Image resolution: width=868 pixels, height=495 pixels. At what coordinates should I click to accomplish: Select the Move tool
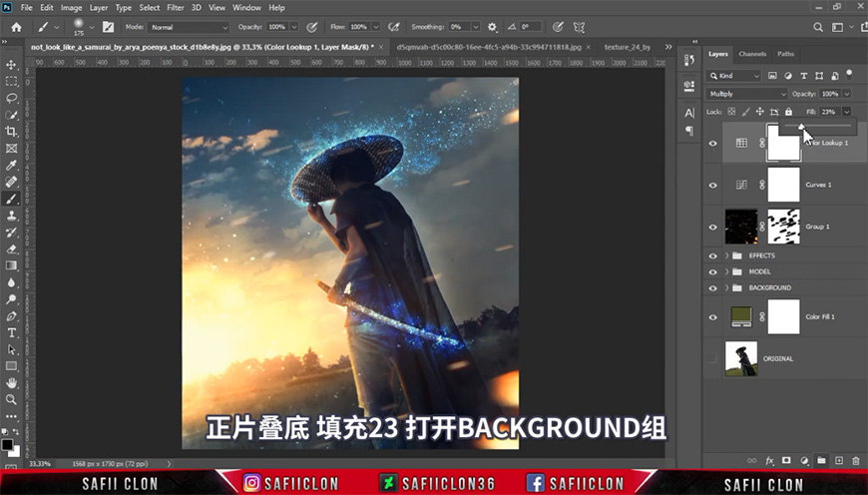(11, 65)
